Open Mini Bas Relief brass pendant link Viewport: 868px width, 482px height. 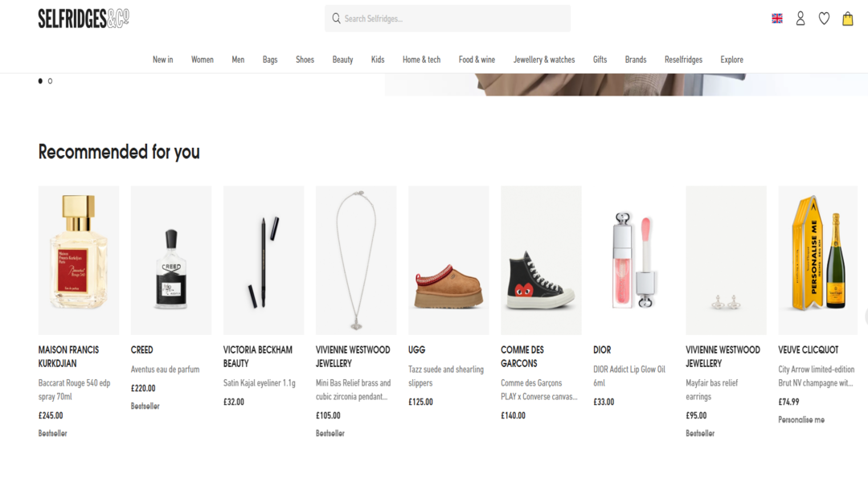[353, 390]
